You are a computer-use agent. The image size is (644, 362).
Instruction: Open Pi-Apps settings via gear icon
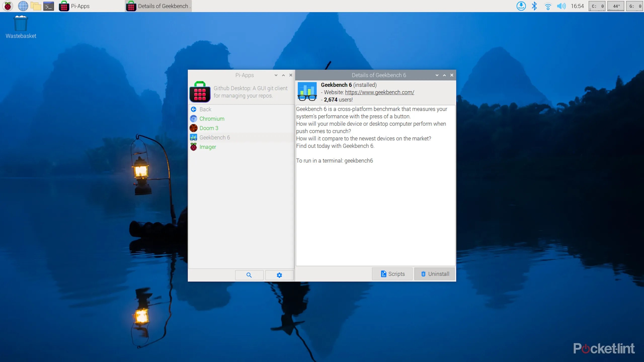point(279,275)
